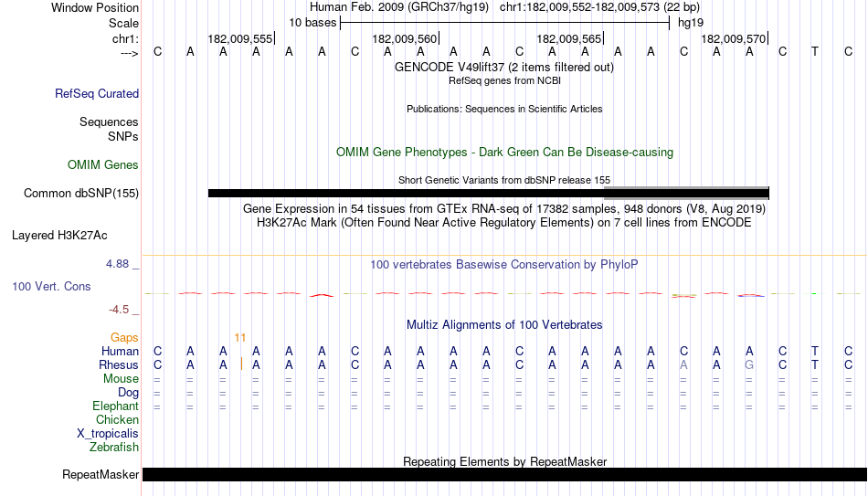Click the 182,009,570 position marker
This screenshot has height=496, width=868.
tap(734, 38)
